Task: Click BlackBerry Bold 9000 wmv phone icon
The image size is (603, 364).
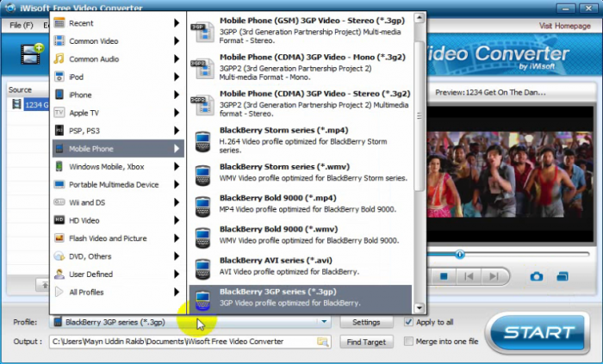Action: 202,238
